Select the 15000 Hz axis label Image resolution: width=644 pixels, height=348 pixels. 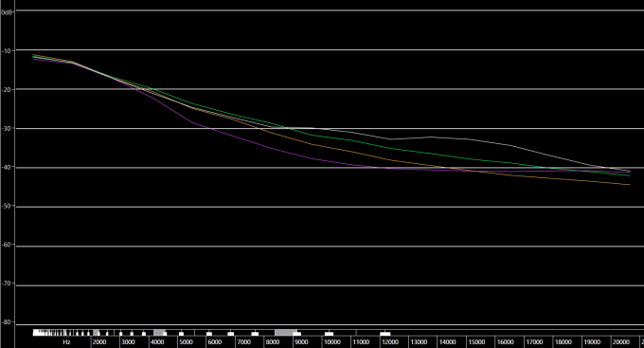coord(476,342)
